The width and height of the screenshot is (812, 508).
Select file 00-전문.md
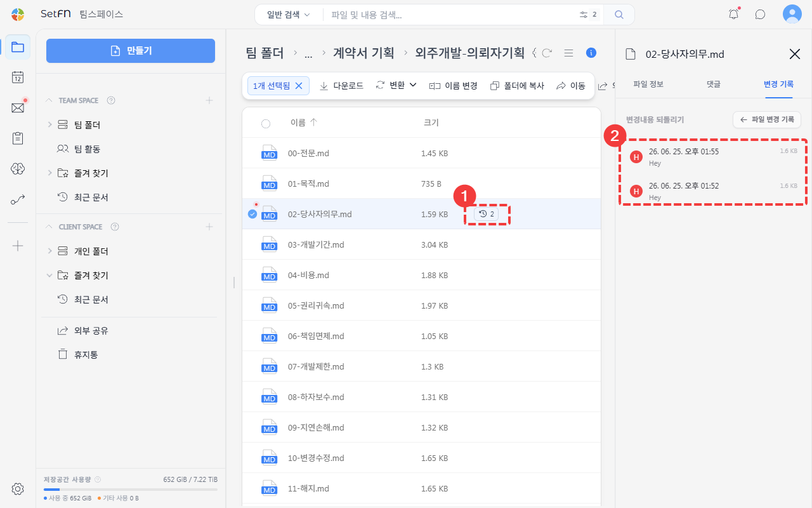click(421, 153)
